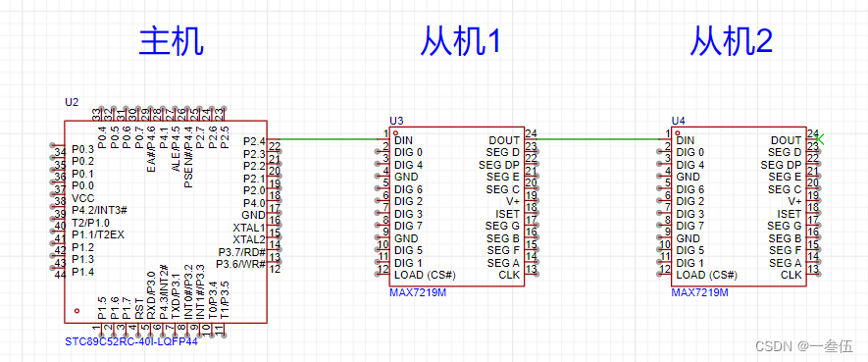The height and width of the screenshot is (362, 868).
Task: Click the XTAL1 pin label on U2
Action: pos(249,228)
